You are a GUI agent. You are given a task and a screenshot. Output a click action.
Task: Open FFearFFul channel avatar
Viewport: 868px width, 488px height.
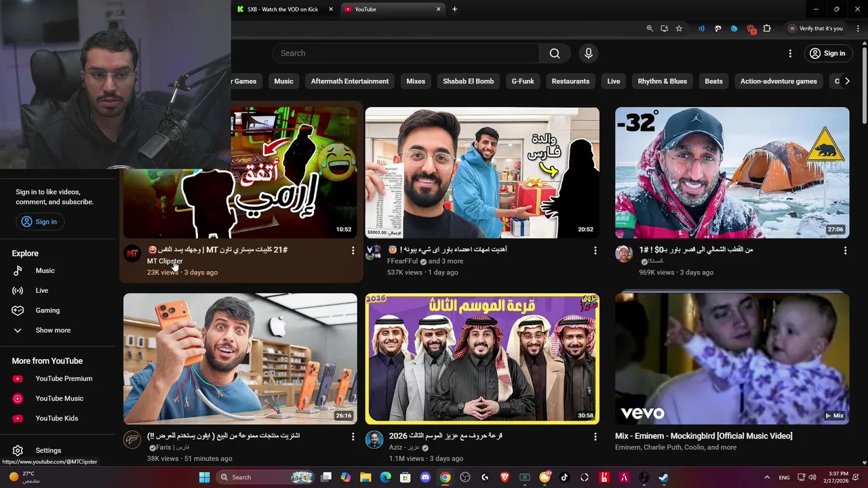point(374,254)
